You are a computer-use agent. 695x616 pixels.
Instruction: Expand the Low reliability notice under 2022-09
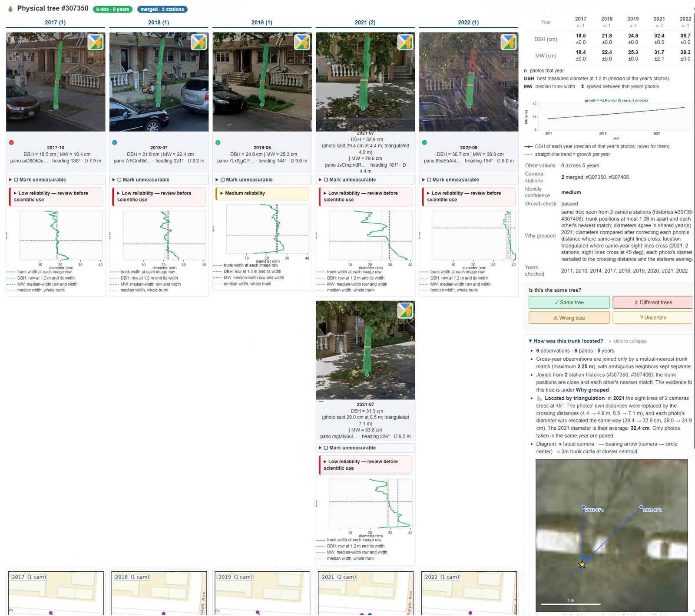[x=469, y=197]
